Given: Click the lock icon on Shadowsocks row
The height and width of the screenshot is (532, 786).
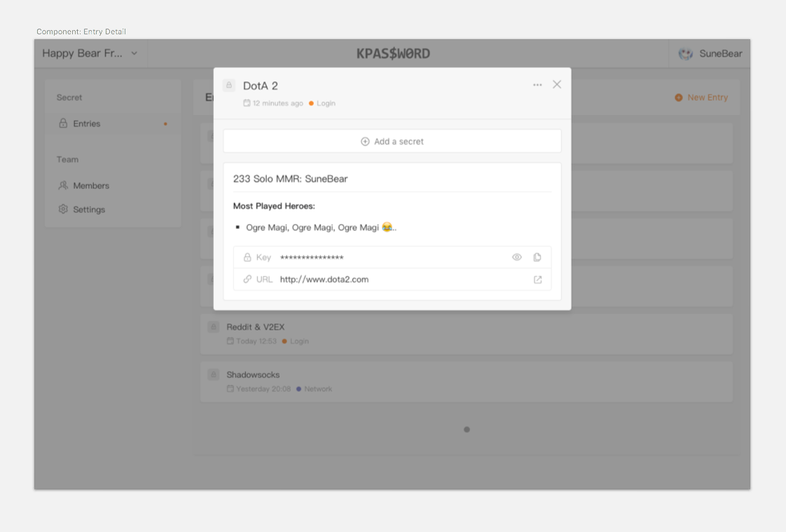Looking at the screenshot, I should 214,374.
